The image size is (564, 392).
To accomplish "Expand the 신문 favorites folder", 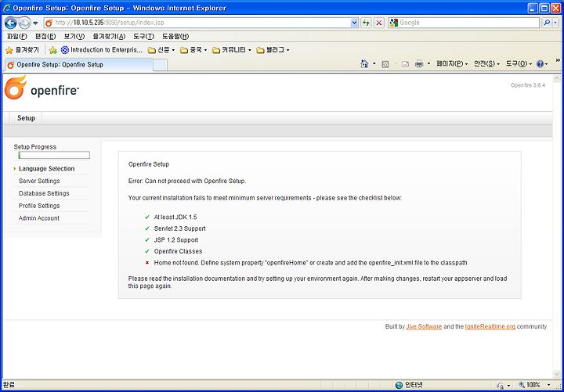I will point(161,50).
